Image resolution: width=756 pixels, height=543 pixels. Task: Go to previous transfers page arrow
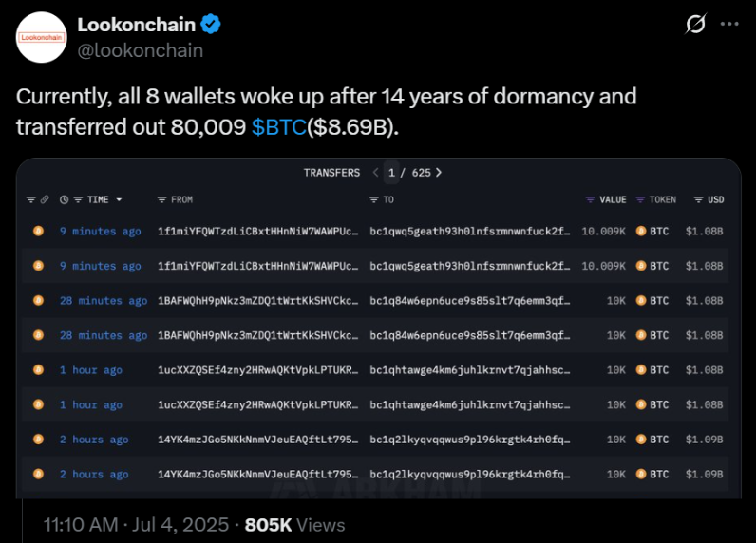pos(375,173)
